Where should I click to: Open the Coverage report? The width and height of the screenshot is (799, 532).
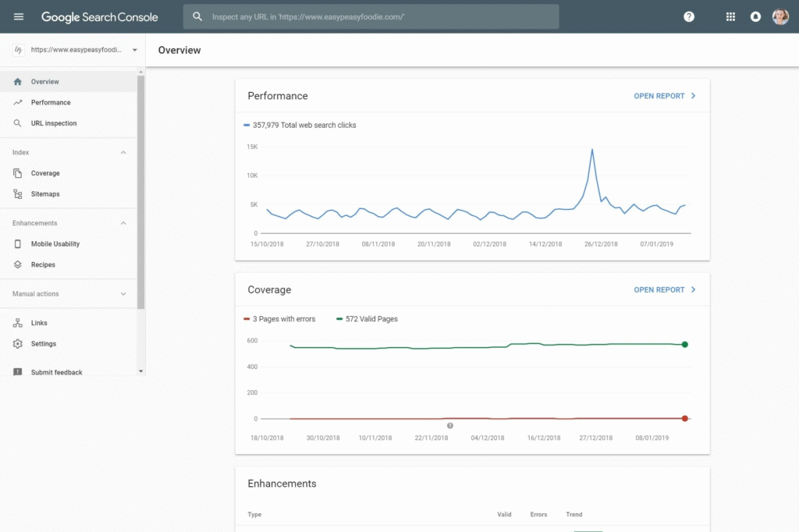pos(665,289)
